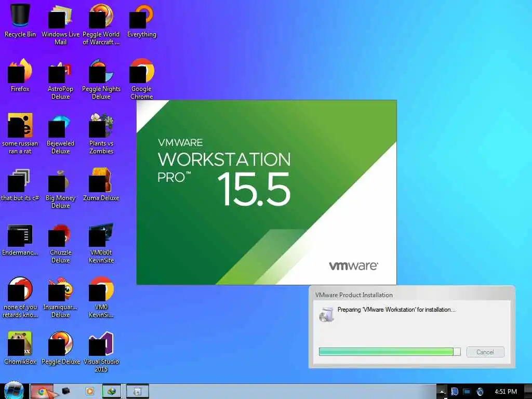This screenshot has width=532, height=399.
Task: Select the 'Preparing VMware Workstation' message text
Action: tap(396, 310)
